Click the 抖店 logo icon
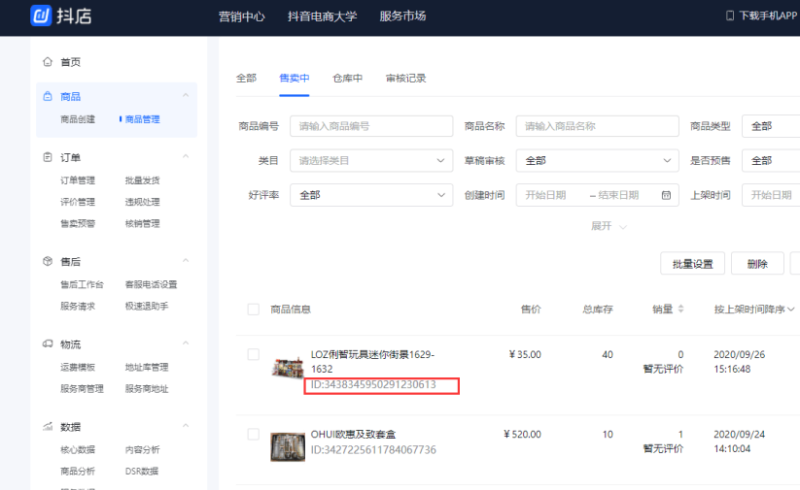 [x=41, y=16]
